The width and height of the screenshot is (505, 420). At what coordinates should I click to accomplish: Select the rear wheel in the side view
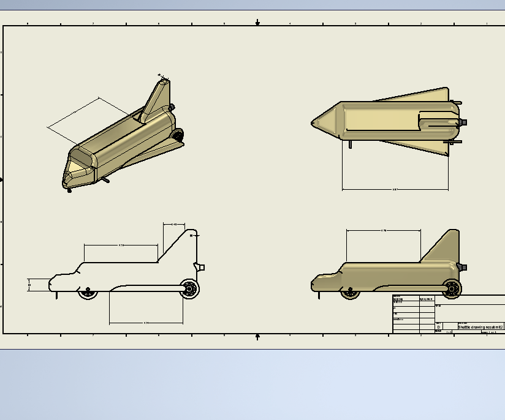(190, 288)
